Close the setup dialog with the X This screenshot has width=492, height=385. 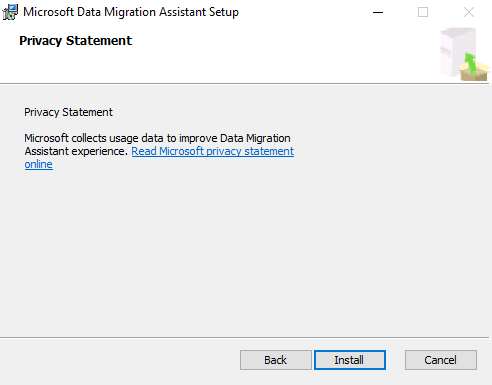tap(469, 12)
